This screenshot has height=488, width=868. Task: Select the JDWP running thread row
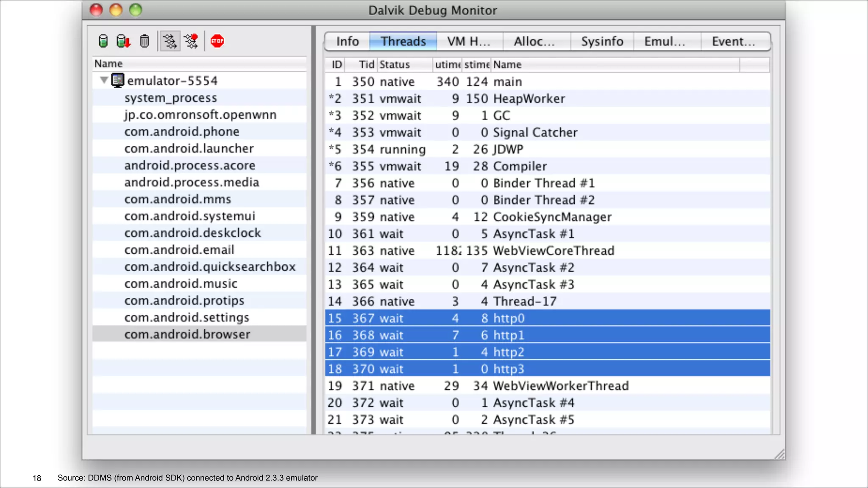tap(547, 149)
